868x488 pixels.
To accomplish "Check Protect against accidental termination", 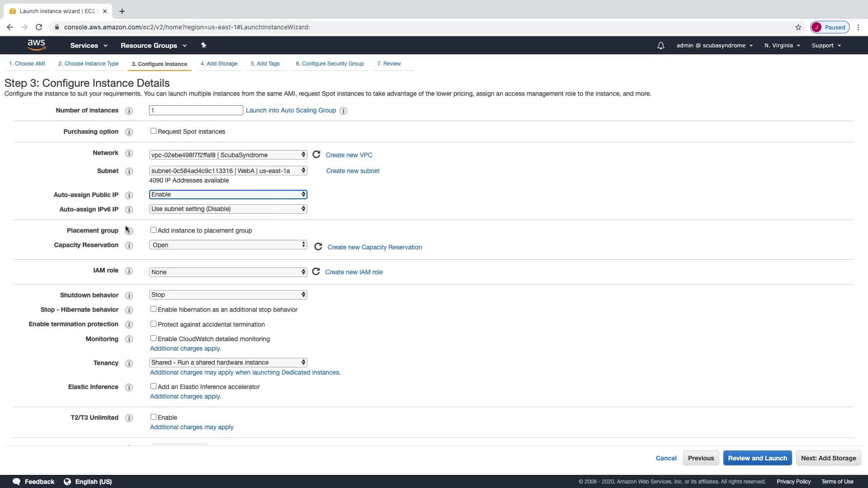I will [153, 324].
